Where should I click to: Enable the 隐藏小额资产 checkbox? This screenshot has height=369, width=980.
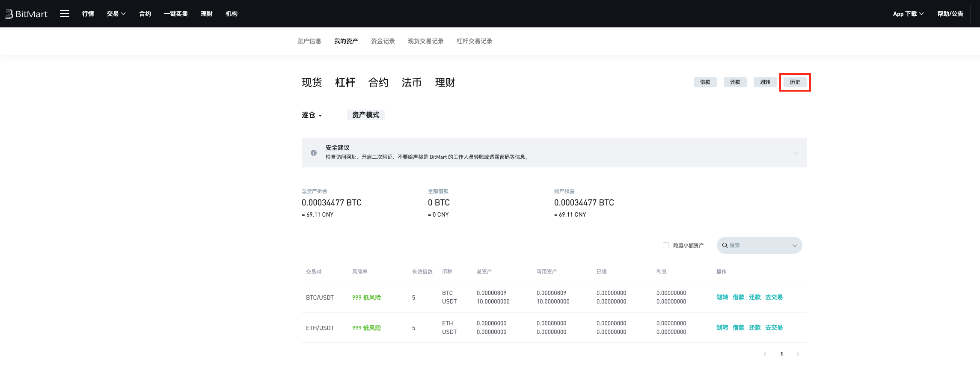[666, 245]
